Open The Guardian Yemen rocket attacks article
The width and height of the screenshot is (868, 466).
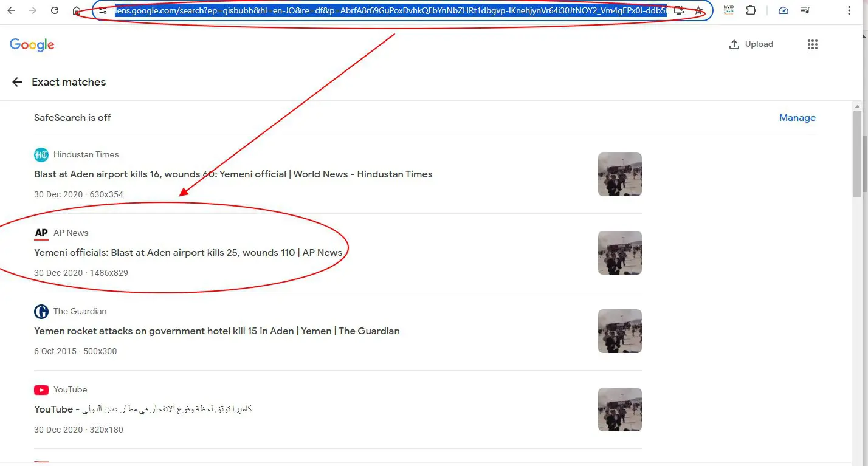click(217, 331)
